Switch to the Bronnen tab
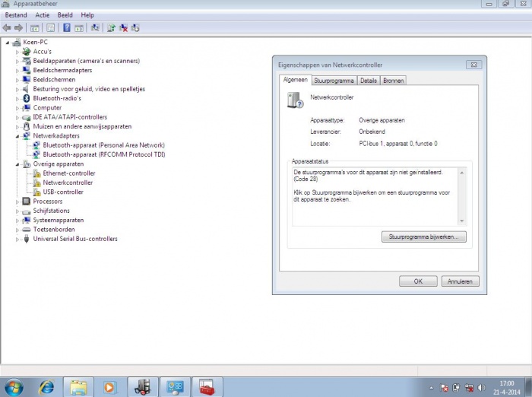 pyautogui.click(x=393, y=81)
